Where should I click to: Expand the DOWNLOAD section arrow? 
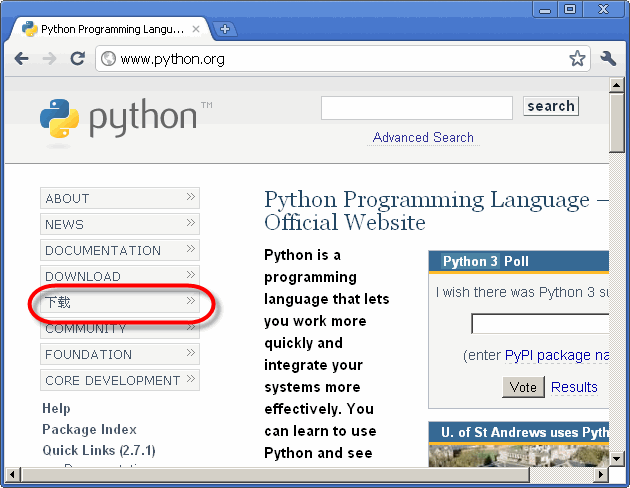(x=190, y=275)
